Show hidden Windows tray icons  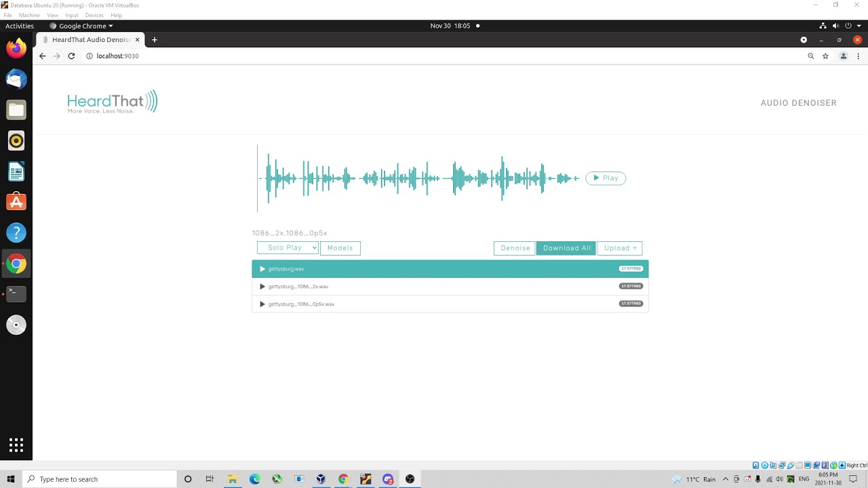point(726,479)
